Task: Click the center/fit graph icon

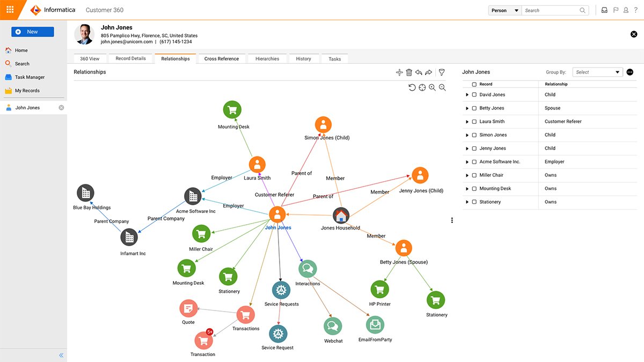Action: [422, 87]
